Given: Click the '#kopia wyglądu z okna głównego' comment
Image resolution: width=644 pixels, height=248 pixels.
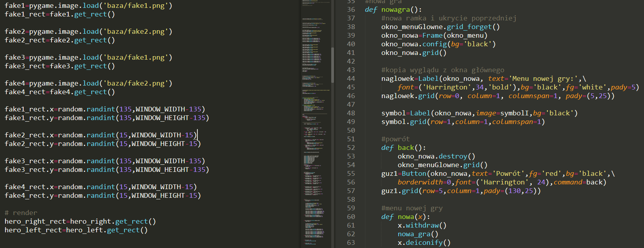Looking at the screenshot, I should 442,70.
